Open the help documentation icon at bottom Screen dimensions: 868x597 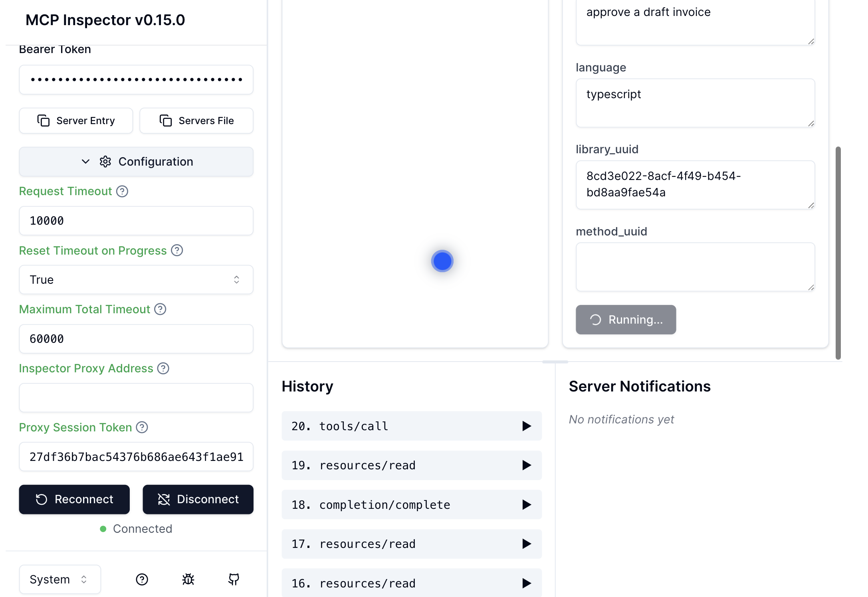coord(142,579)
